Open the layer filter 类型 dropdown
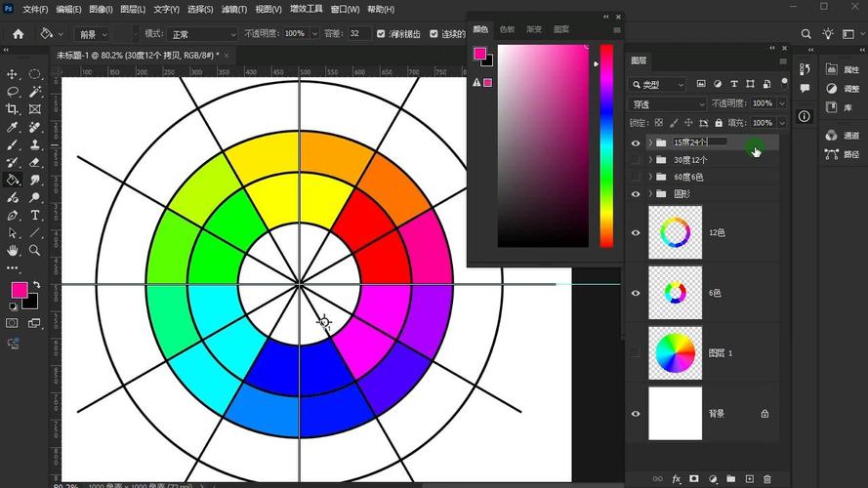 (x=658, y=84)
